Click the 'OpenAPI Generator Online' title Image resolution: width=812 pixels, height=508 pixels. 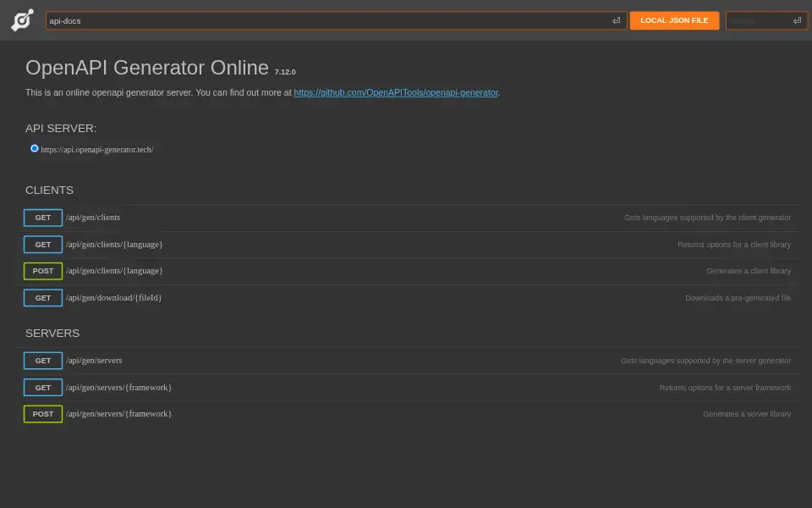tap(147, 68)
